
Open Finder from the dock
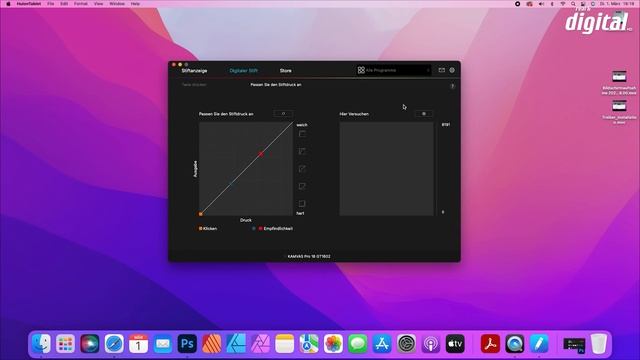[41, 344]
